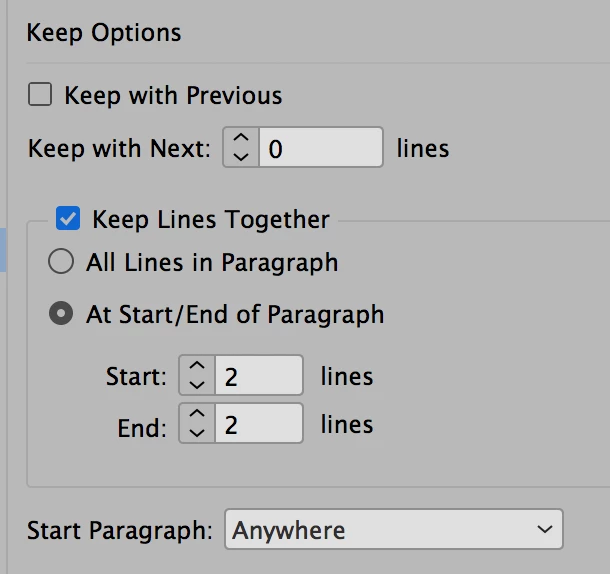The image size is (610, 574).
Task: Click the Keep with Previous label text
Action: coord(173,96)
